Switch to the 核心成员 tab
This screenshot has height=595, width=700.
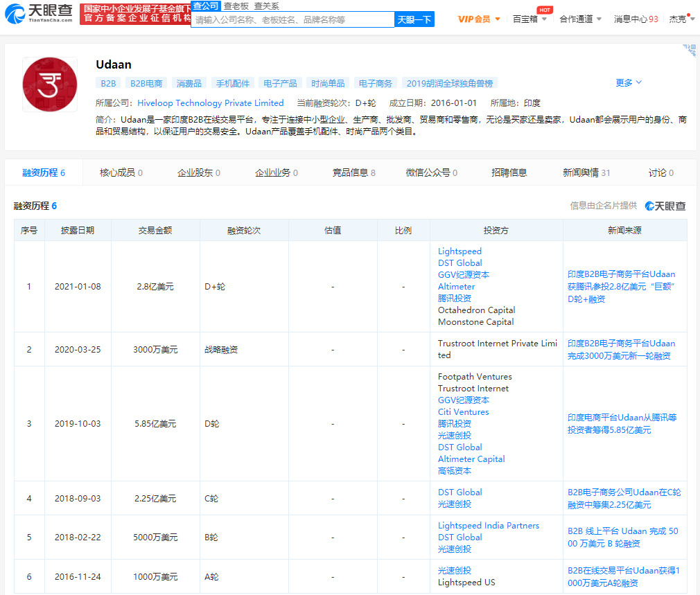[121, 172]
